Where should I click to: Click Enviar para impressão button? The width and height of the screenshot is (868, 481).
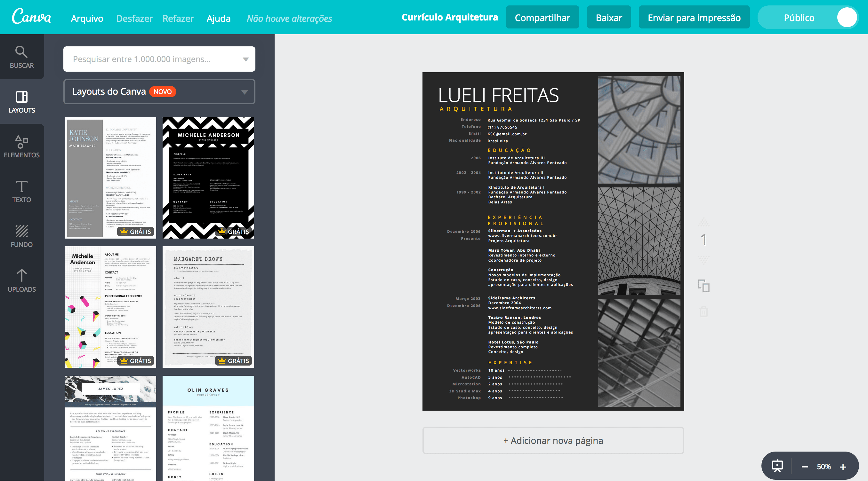coord(694,17)
